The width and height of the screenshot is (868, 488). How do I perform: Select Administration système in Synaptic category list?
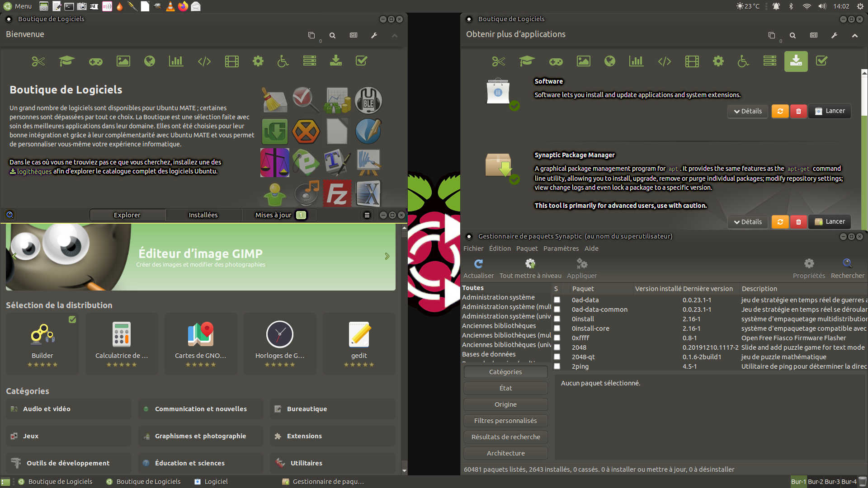tap(498, 297)
